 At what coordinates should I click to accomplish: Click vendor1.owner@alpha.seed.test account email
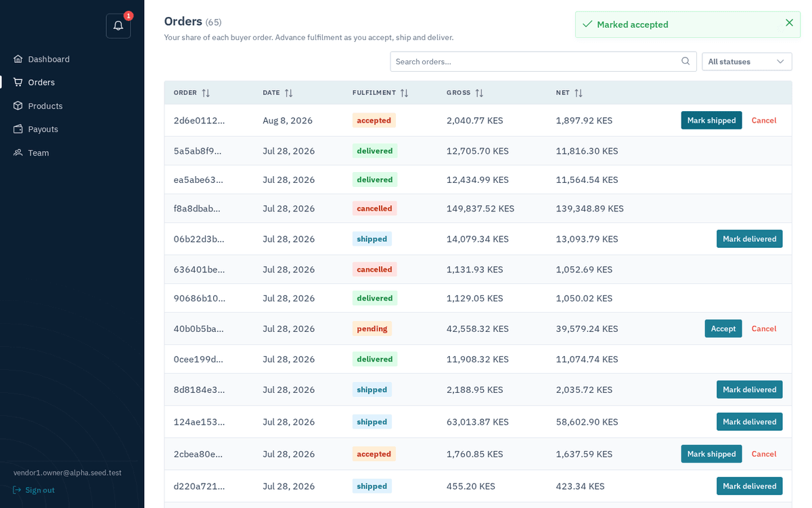[68, 473]
